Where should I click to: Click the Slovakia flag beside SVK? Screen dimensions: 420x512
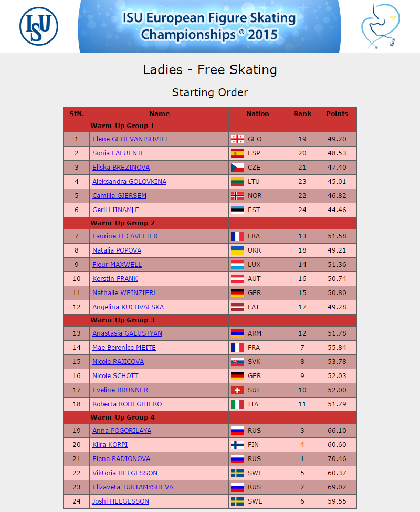(237, 362)
